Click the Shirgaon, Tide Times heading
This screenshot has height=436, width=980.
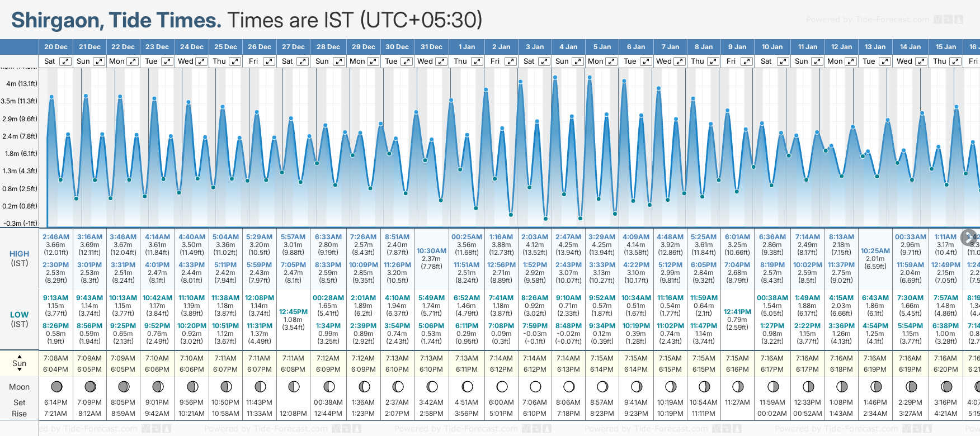(116, 20)
